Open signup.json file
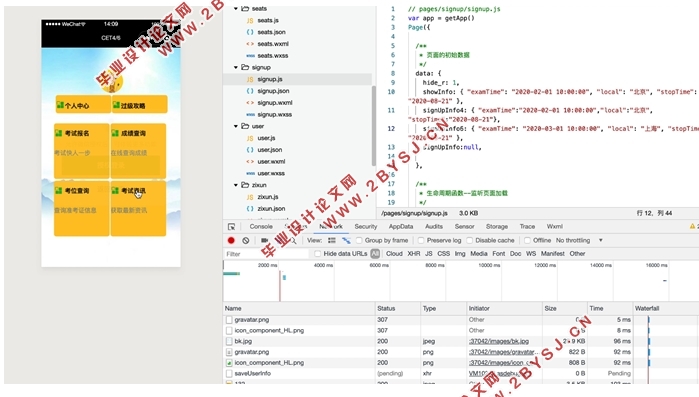The height and width of the screenshot is (397, 699). point(273,91)
